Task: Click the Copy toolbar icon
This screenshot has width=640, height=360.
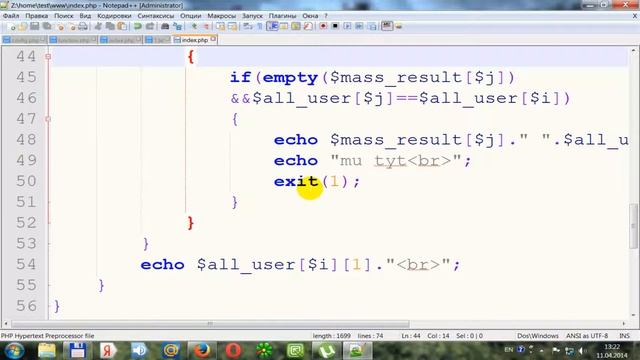Action: 110,27
